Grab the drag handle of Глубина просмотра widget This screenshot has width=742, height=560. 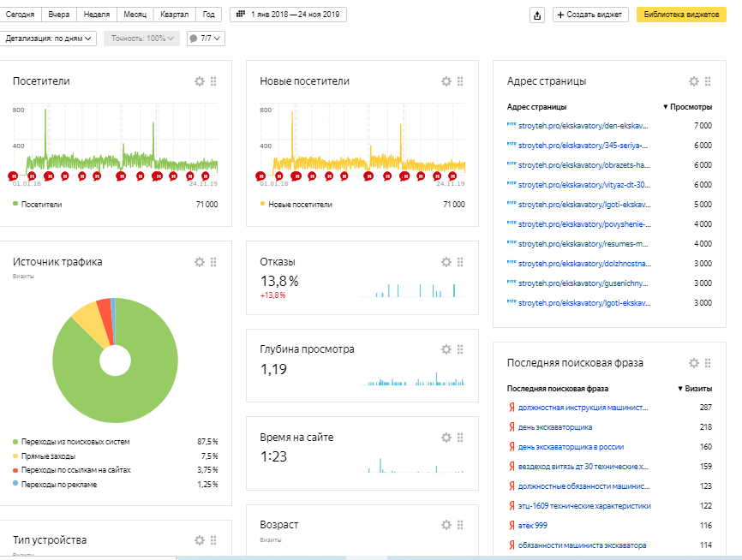coord(460,349)
